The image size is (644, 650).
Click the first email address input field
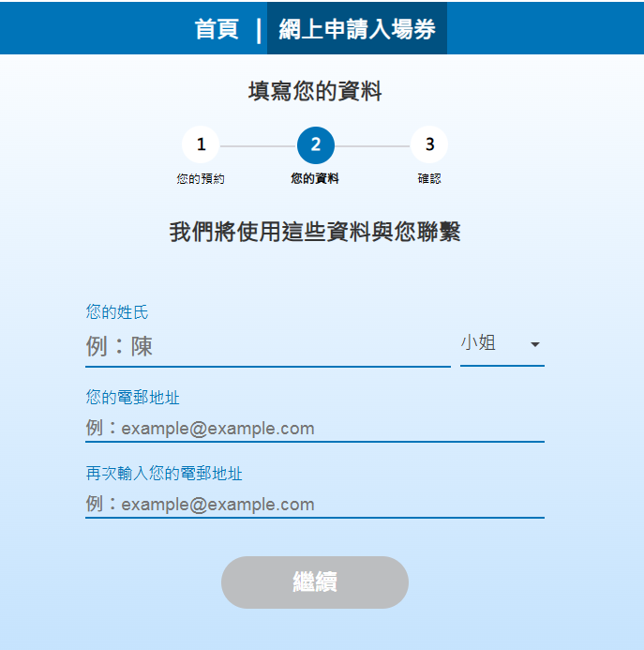[314, 429]
